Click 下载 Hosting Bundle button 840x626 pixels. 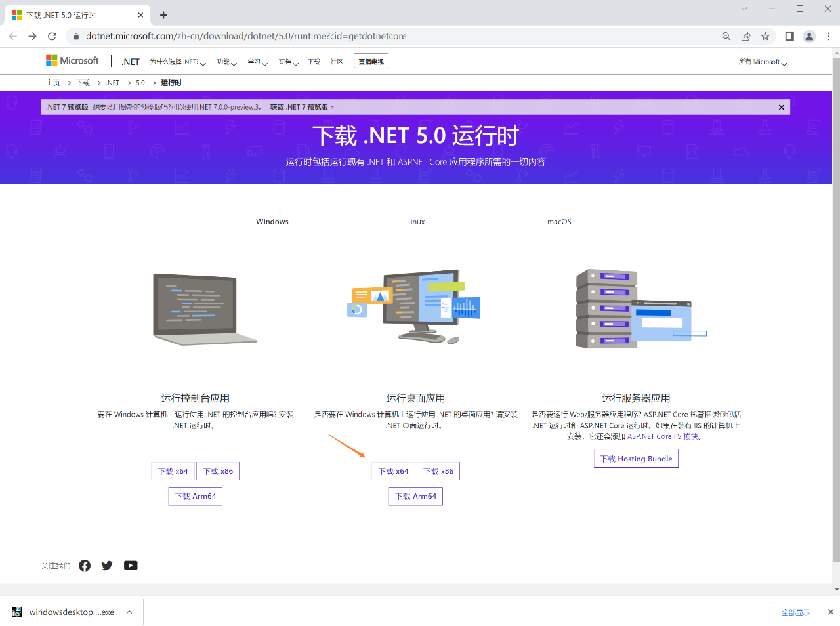[637, 459]
